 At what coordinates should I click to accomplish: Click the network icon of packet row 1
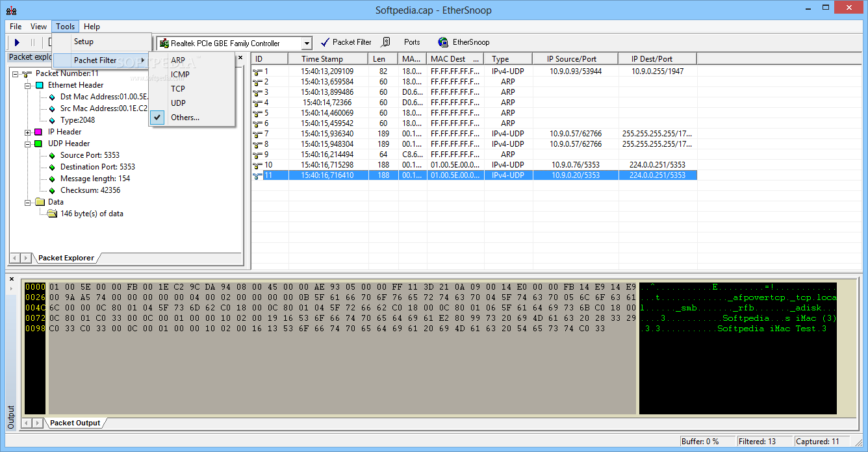pyautogui.click(x=258, y=71)
